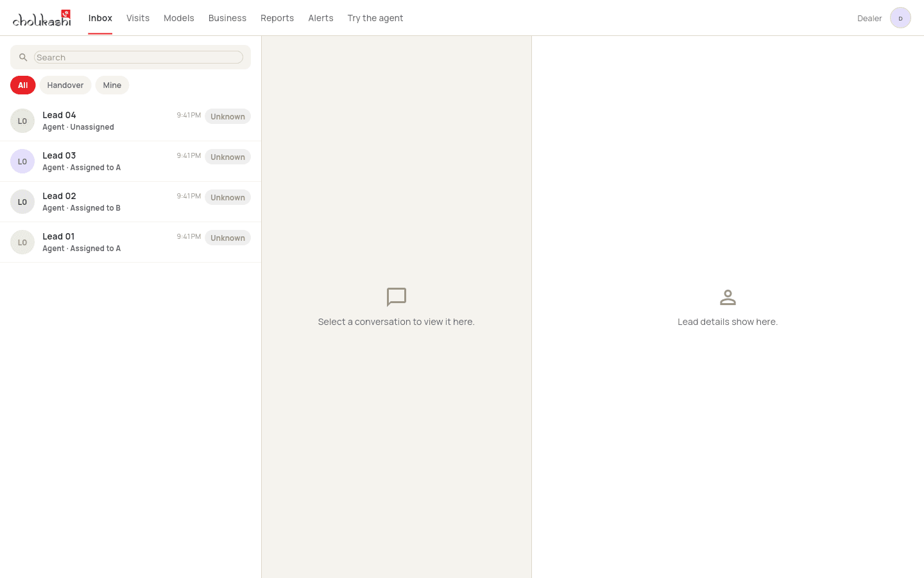924x578 pixels.
Task: Open the Lead 04 conversation
Action: point(130,121)
